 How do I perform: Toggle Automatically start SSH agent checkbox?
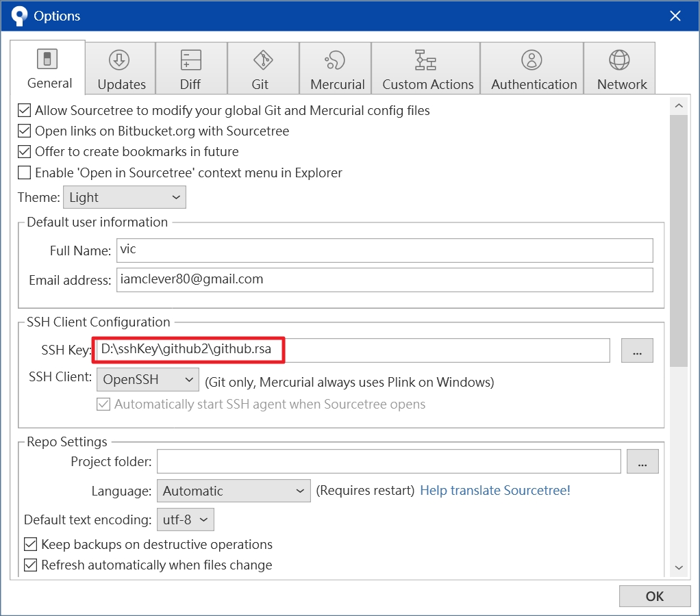(x=103, y=404)
